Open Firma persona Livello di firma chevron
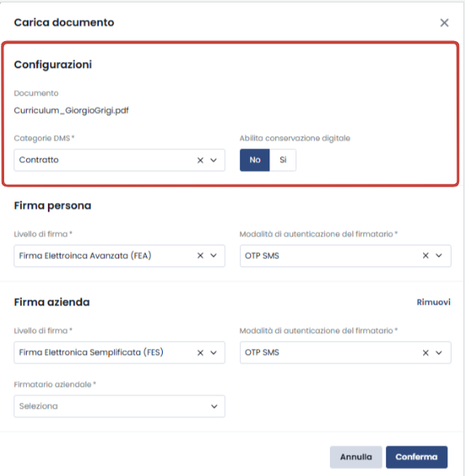Image resolution: width=465 pixels, height=476 pixels. coord(214,255)
